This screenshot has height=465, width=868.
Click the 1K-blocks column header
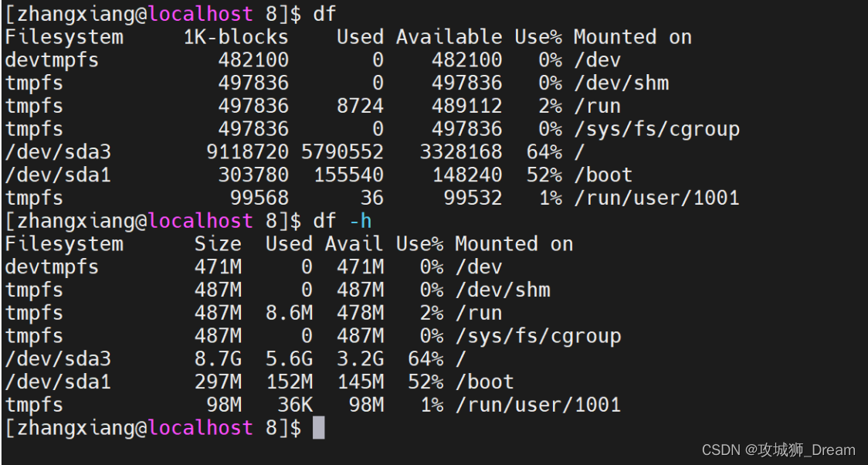(236, 36)
